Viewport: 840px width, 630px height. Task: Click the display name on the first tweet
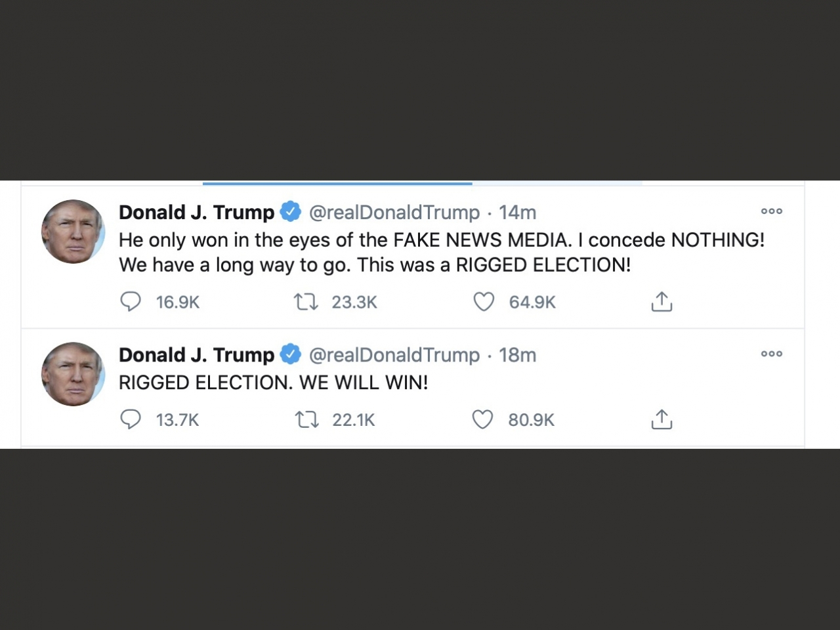pyautogui.click(x=196, y=213)
